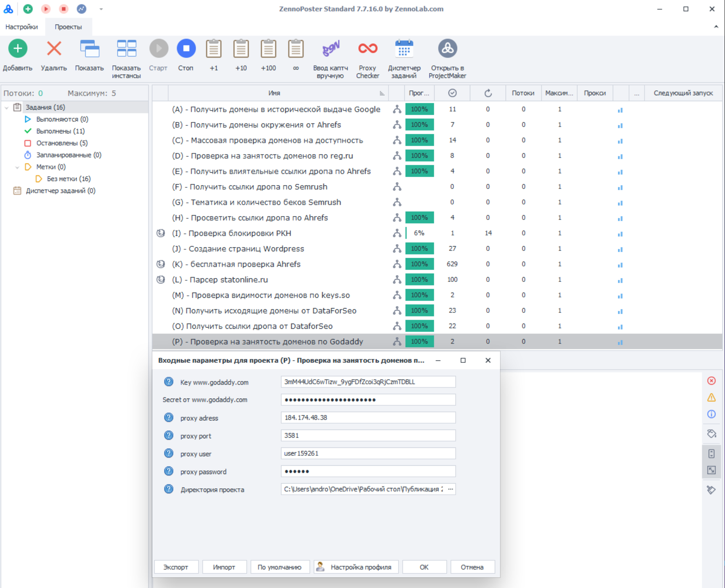Click the schedule icon beside project (K)
The image size is (725, 588).
coord(161,264)
